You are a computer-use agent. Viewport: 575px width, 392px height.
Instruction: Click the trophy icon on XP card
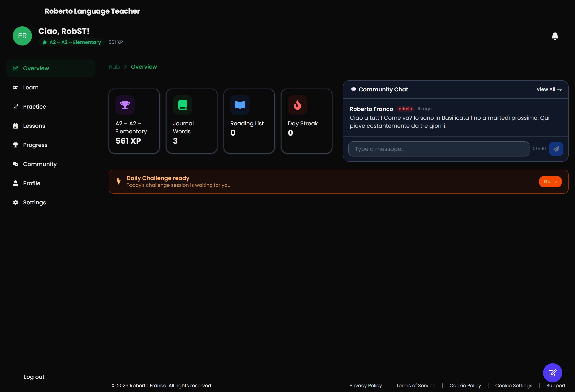[125, 105]
